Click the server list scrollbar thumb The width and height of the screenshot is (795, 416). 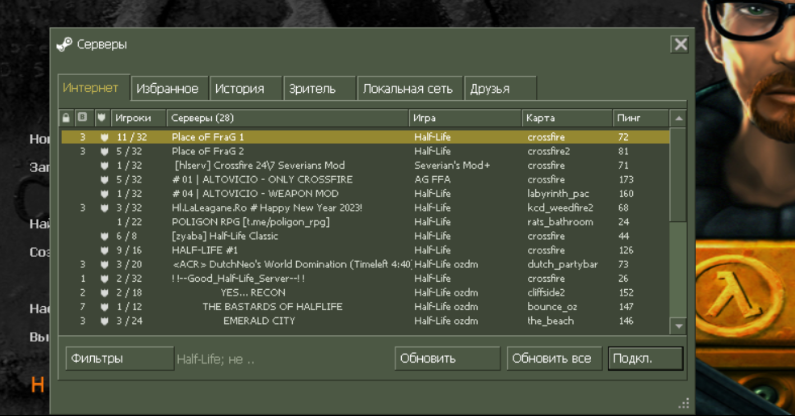pyautogui.click(x=678, y=174)
